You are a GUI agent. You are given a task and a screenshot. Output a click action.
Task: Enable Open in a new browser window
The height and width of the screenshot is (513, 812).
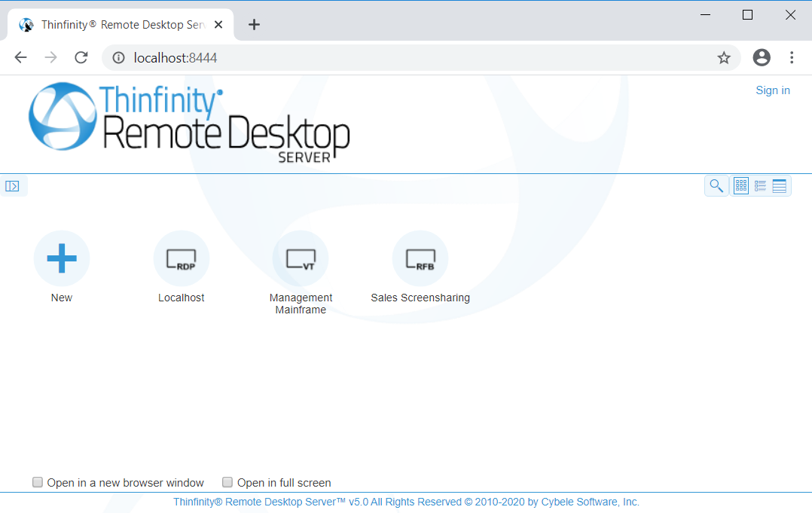(x=38, y=482)
